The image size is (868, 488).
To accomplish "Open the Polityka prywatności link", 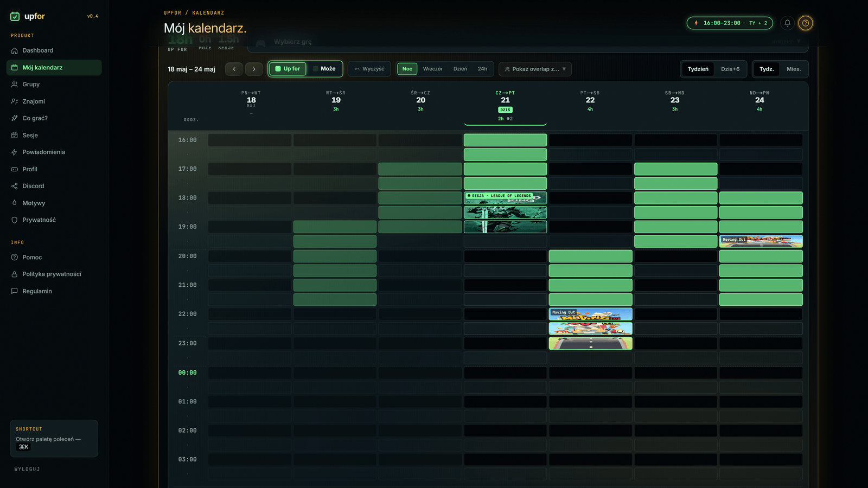I will [x=54, y=274].
